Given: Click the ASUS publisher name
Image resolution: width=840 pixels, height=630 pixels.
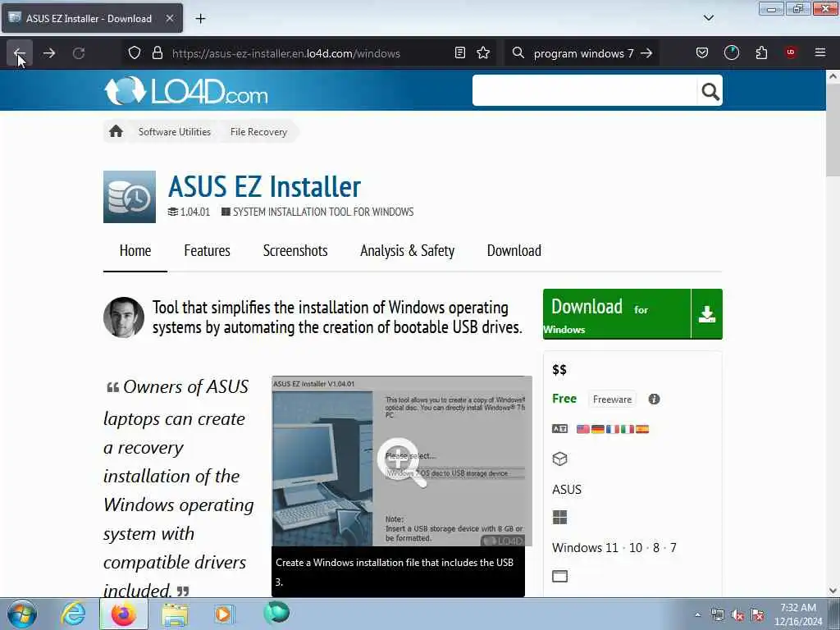Looking at the screenshot, I should [x=567, y=489].
